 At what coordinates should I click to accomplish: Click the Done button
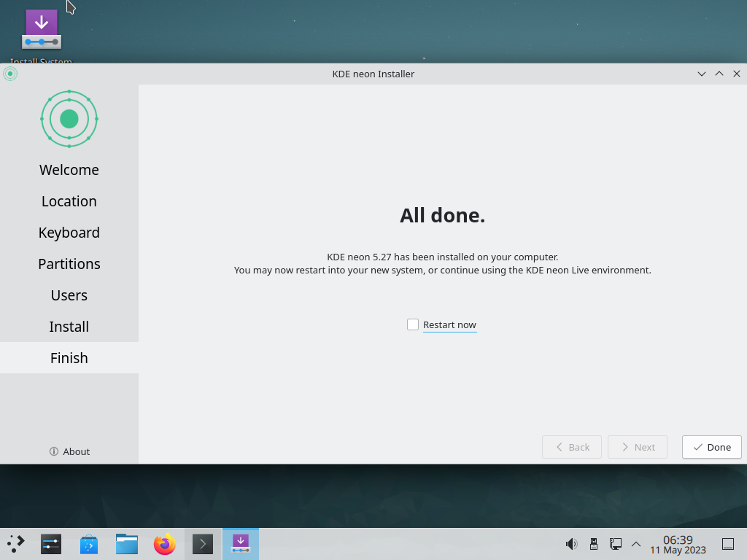712,447
